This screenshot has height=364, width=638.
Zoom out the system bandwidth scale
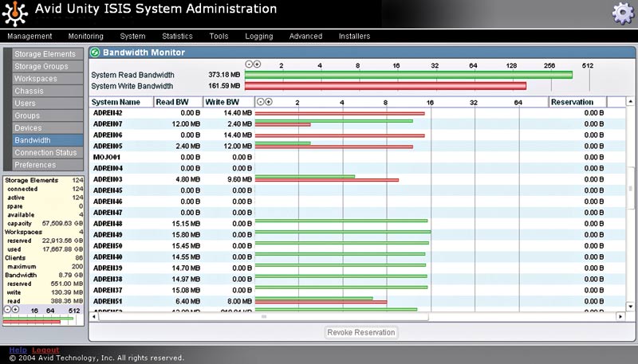point(249,65)
